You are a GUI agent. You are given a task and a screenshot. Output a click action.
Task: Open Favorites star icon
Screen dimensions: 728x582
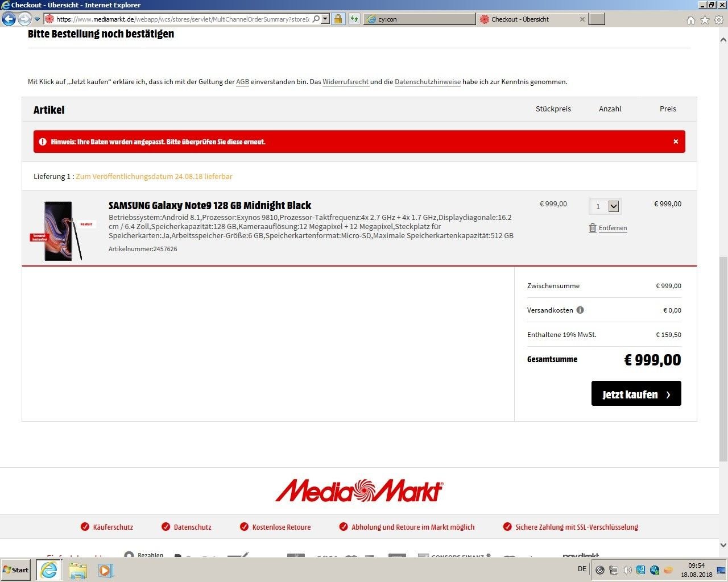click(705, 20)
